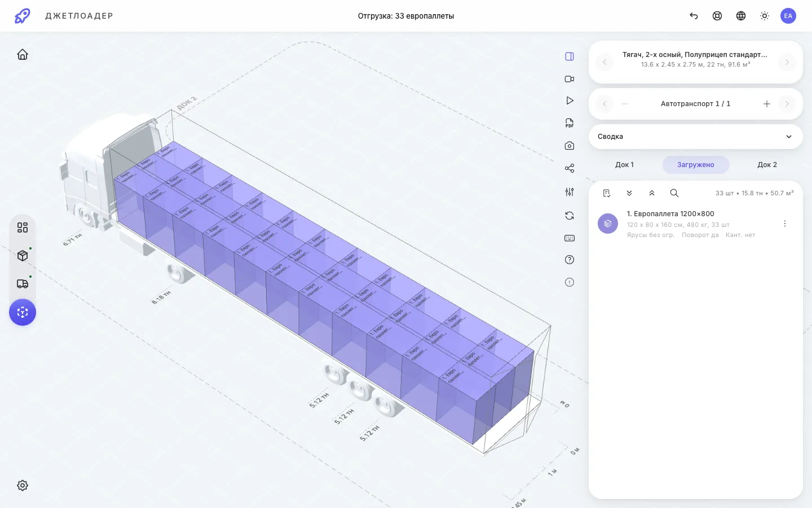The height and width of the screenshot is (508, 812).
Task: Click the purple loading plan button
Action: click(23, 312)
